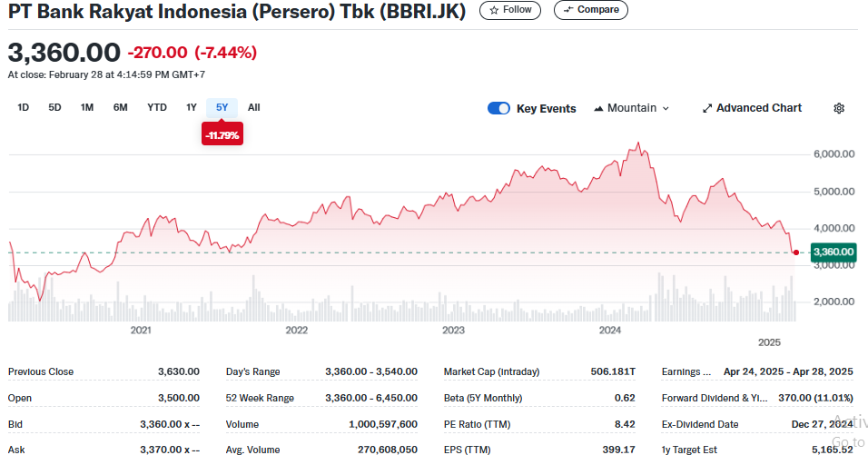Click the star icon in Follow button
Viewport: 868px width, 465px height.
494,10
